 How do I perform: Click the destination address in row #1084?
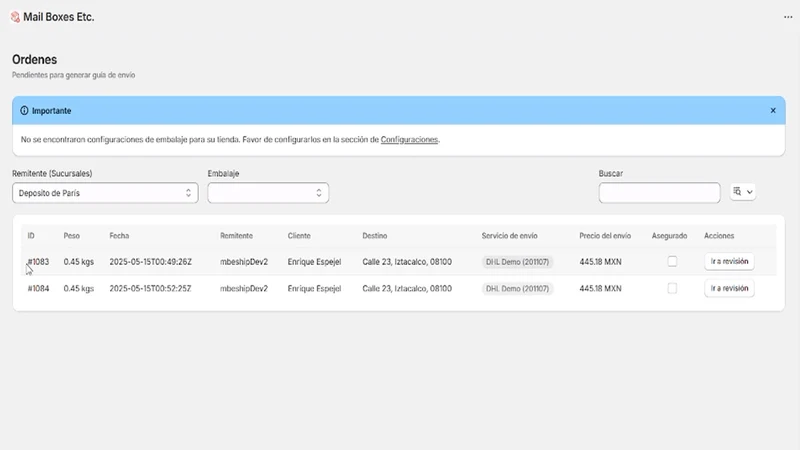(x=407, y=288)
